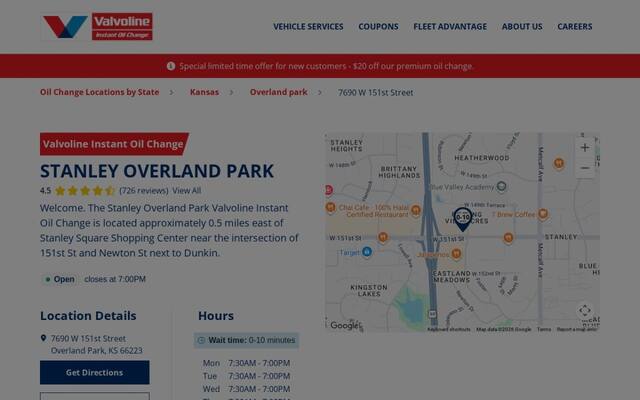This screenshot has width=640, height=400.
Task: Open Fleet Advantage nav item
Action: 450,27
